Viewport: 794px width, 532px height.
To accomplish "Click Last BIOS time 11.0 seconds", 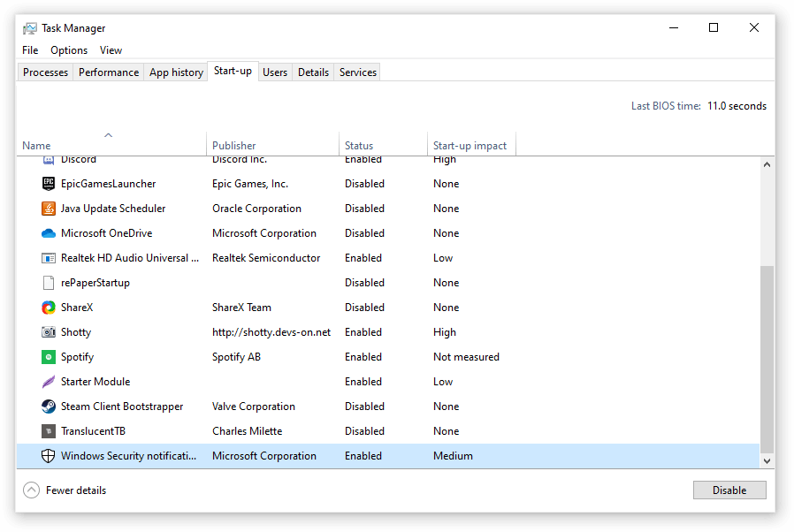I will coord(699,106).
